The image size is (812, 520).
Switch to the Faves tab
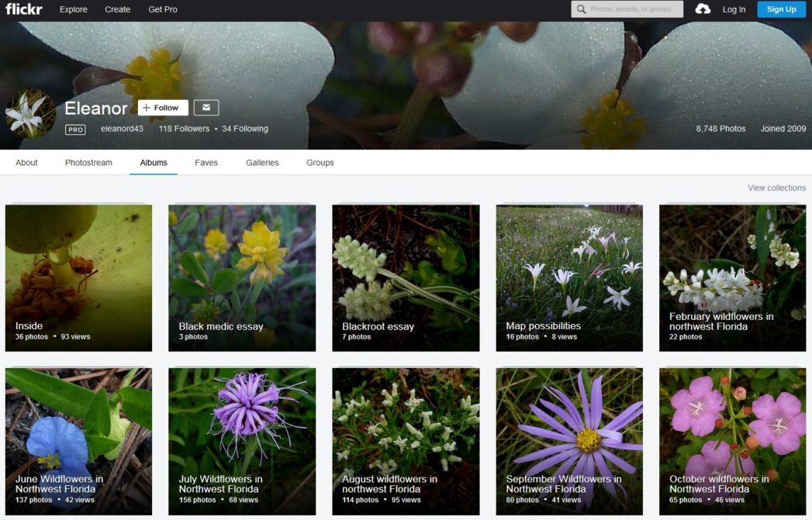[x=206, y=163]
